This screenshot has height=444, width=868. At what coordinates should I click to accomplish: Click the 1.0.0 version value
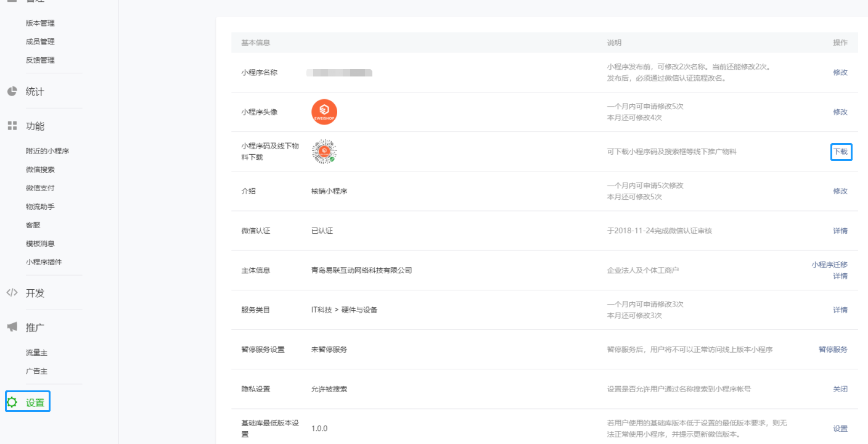point(319,429)
